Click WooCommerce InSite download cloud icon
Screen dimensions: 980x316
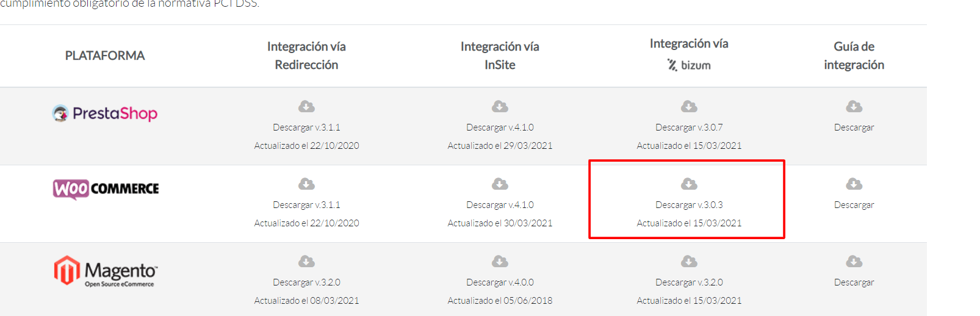pyautogui.click(x=500, y=184)
